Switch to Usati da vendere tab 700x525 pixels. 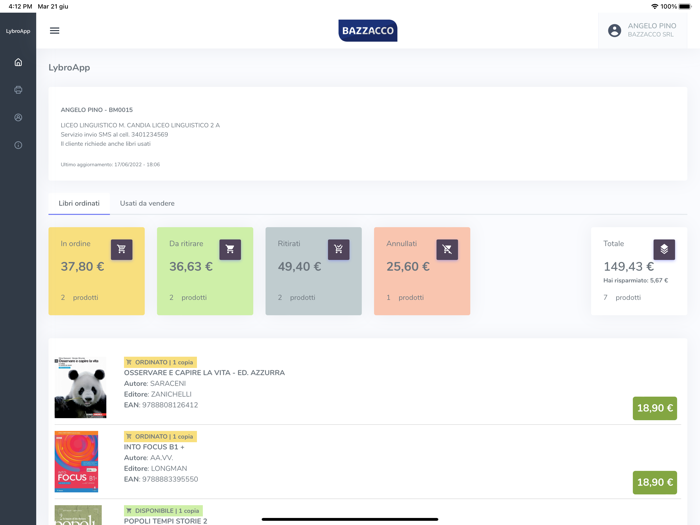(x=147, y=203)
